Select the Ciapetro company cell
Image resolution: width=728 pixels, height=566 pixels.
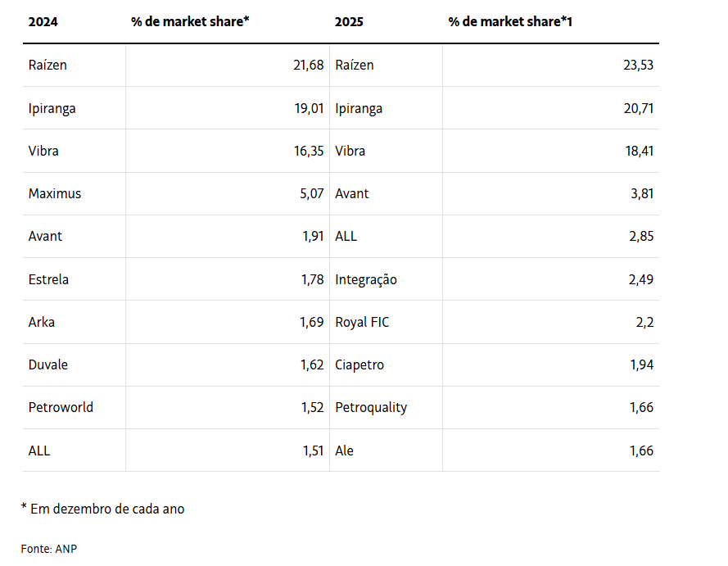tap(359, 365)
